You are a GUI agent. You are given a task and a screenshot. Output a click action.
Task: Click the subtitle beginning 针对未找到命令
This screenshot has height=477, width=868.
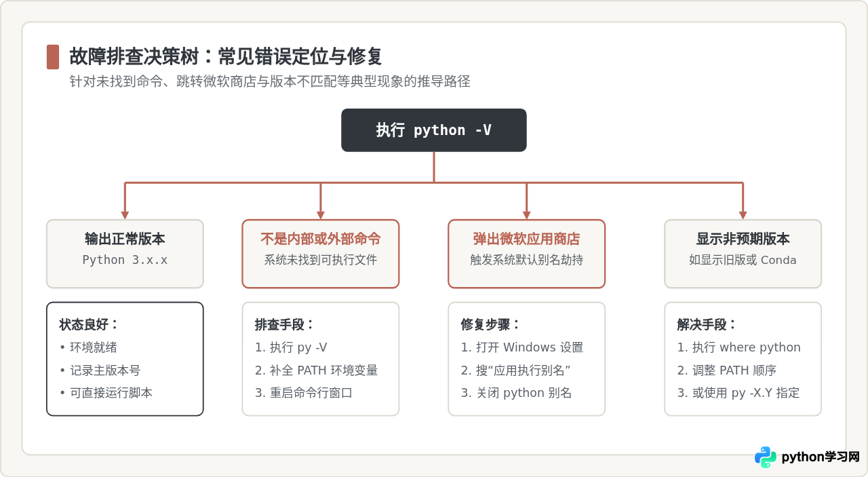point(270,81)
